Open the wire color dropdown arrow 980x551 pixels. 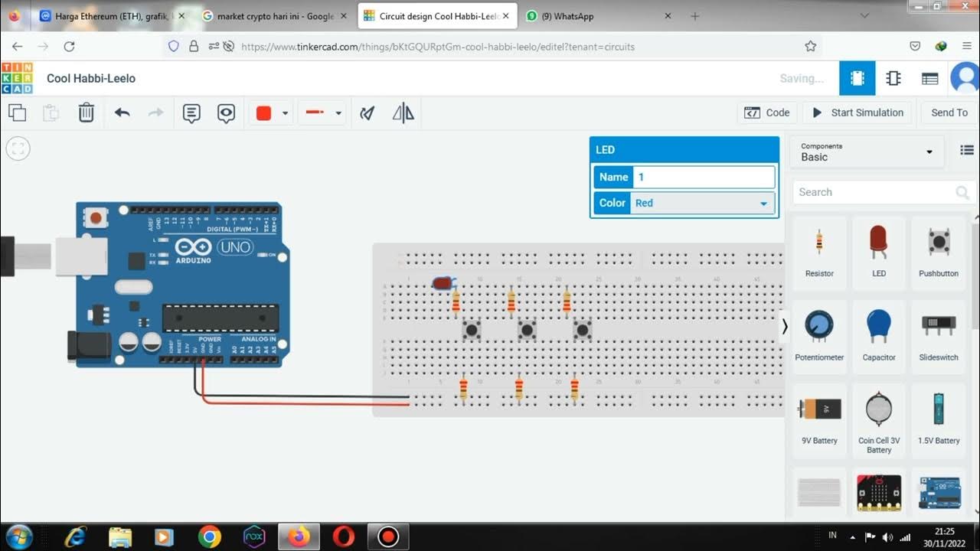pos(285,113)
